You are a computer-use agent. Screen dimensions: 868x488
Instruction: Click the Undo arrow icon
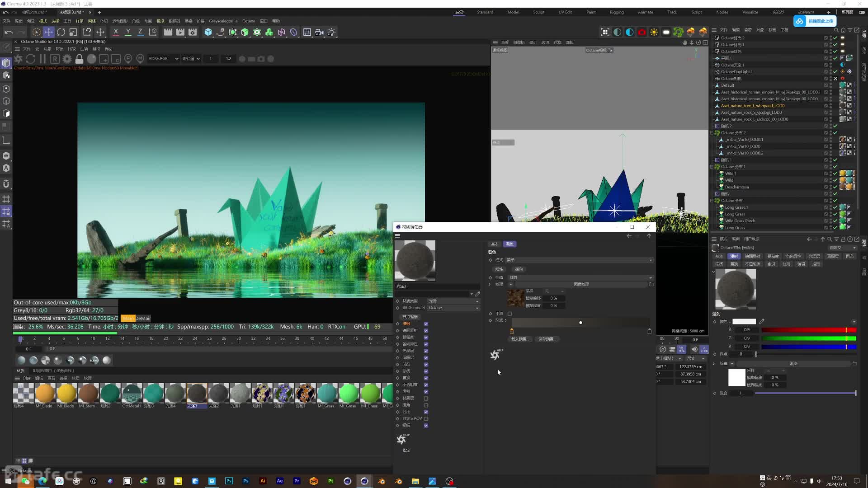9,32
